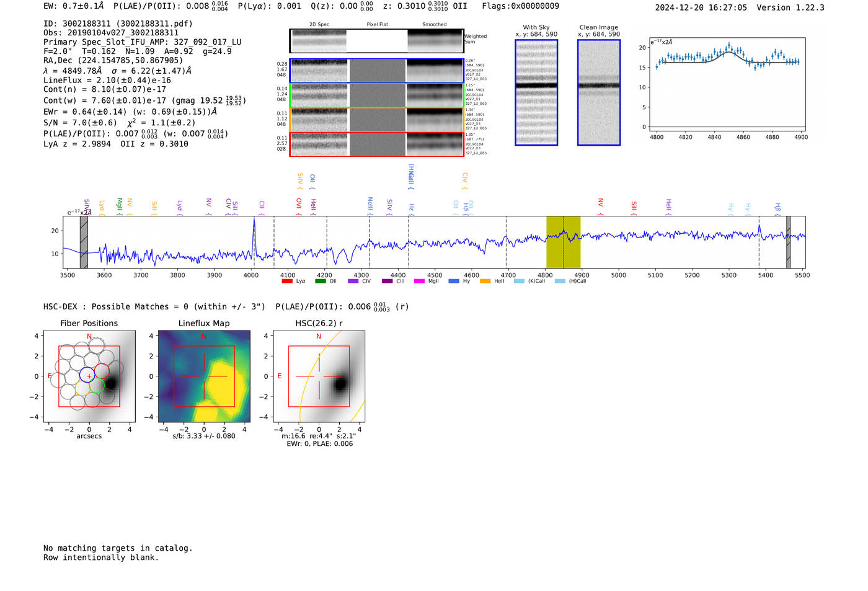Click the Gaussian line fit plot

point(727,85)
